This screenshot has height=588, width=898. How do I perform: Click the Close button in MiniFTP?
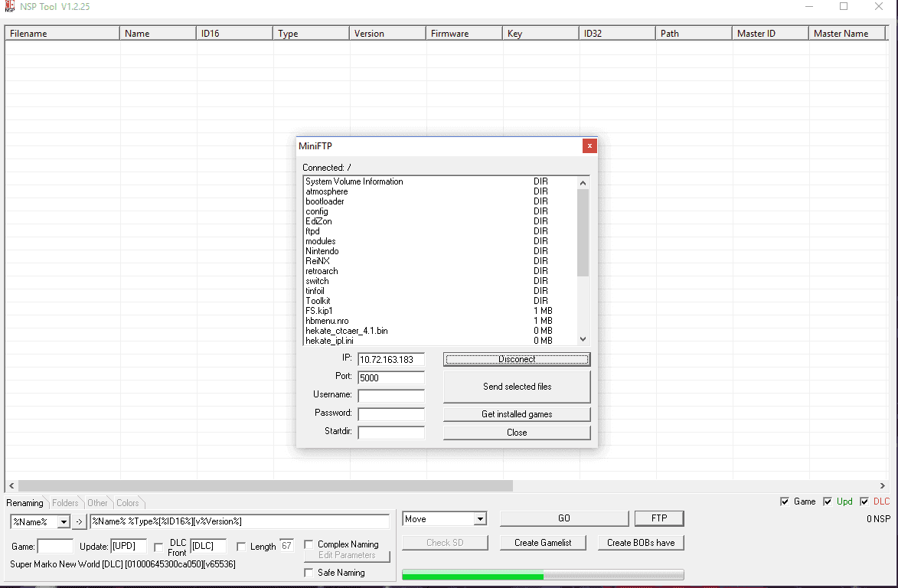pos(517,433)
